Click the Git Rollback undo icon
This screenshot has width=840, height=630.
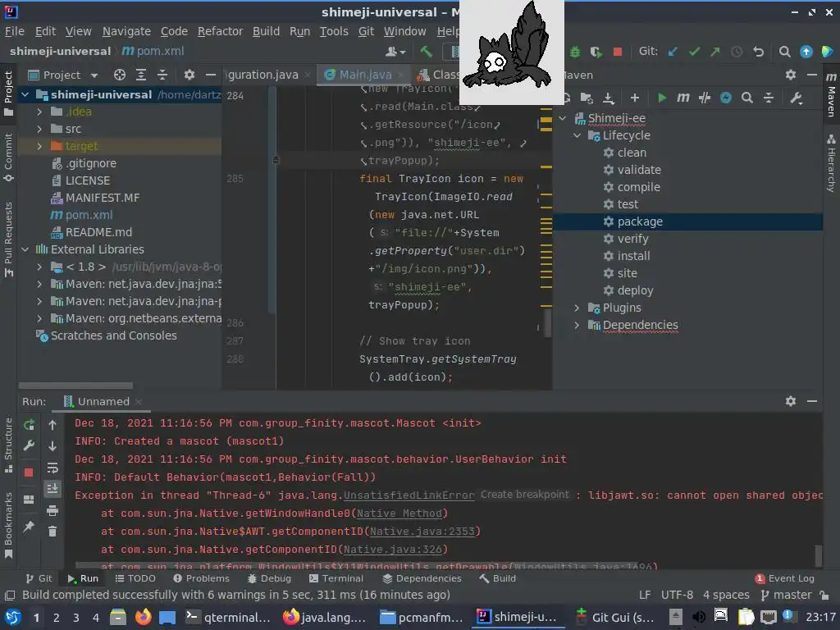[x=758, y=52]
